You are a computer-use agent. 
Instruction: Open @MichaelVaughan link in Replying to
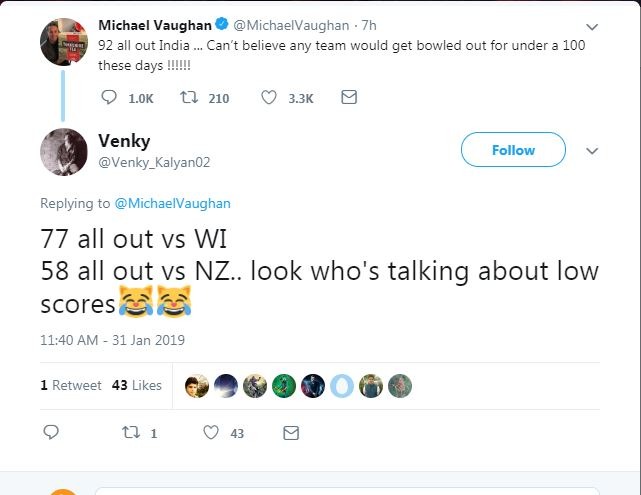point(173,203)
